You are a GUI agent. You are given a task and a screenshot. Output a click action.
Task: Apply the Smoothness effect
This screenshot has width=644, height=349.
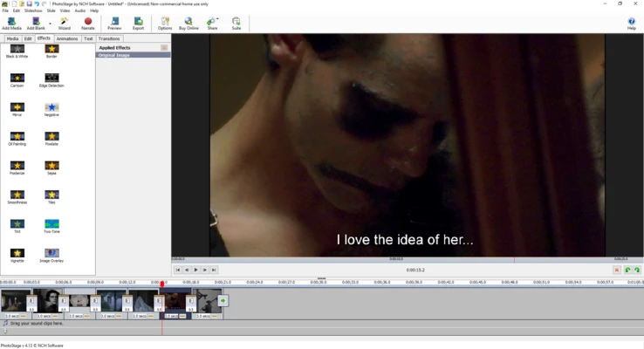coord(17,197)
